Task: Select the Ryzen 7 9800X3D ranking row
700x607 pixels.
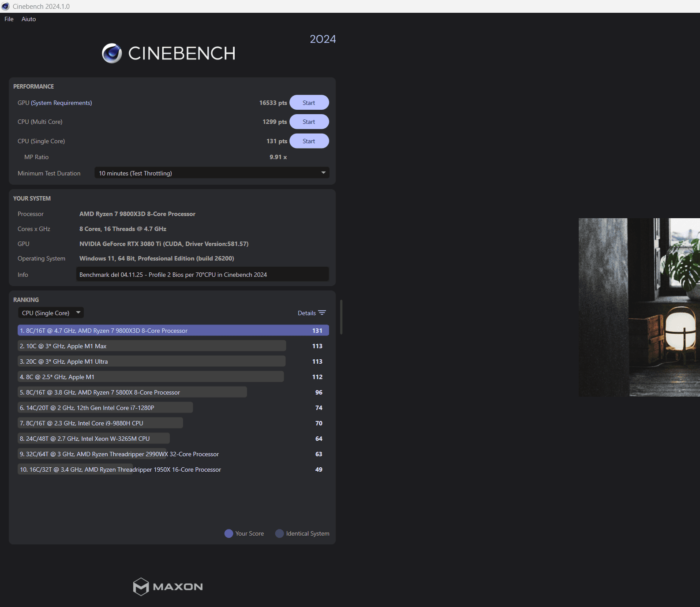Action: coord(173,331)
